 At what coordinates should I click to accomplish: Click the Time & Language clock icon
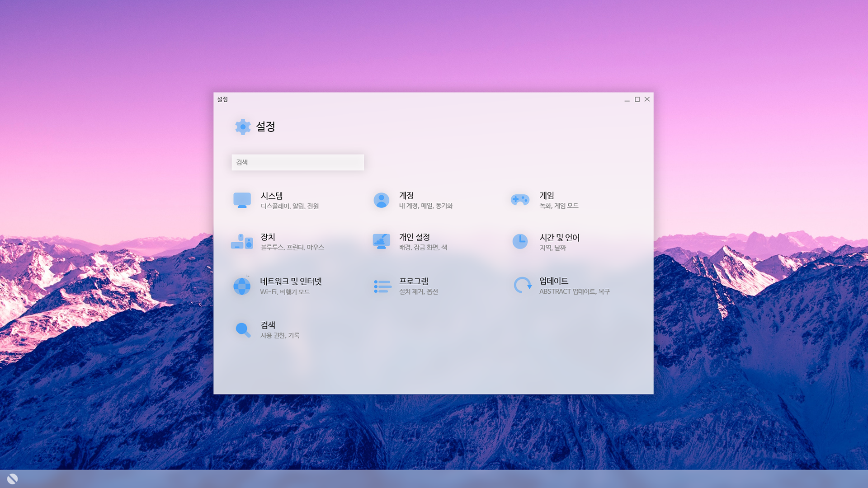point(520,241)
